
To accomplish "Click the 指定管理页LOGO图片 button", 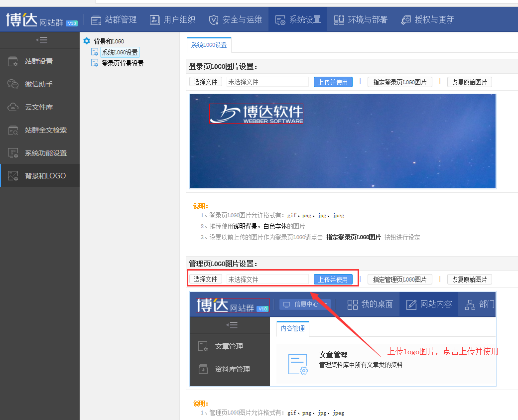I will pos(400,280).
